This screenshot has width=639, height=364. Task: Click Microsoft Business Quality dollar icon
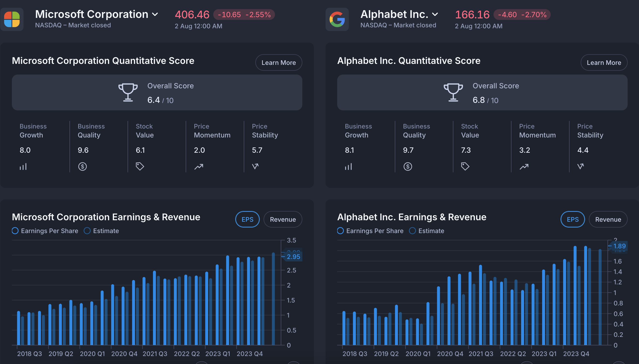coord(83,167)
